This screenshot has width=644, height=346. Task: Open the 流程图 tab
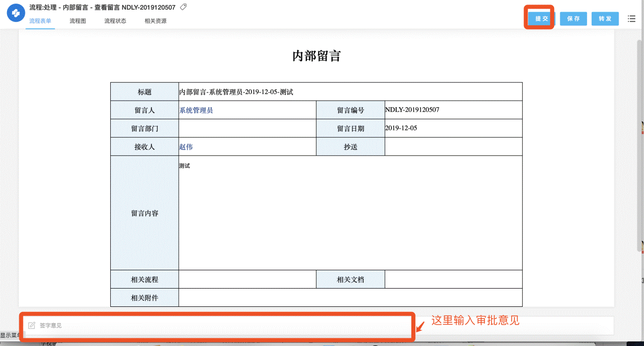click(x=78, y=21)
